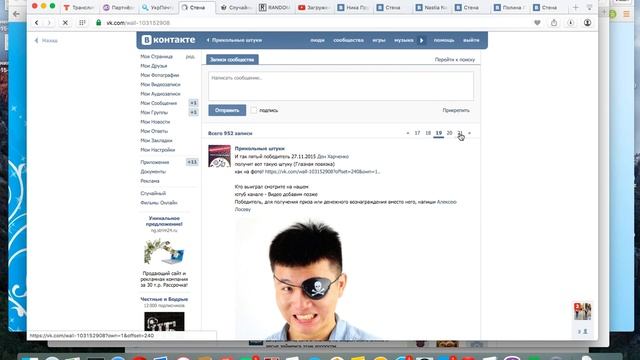Expand music player arrow next to музыка

coord(422,40)
